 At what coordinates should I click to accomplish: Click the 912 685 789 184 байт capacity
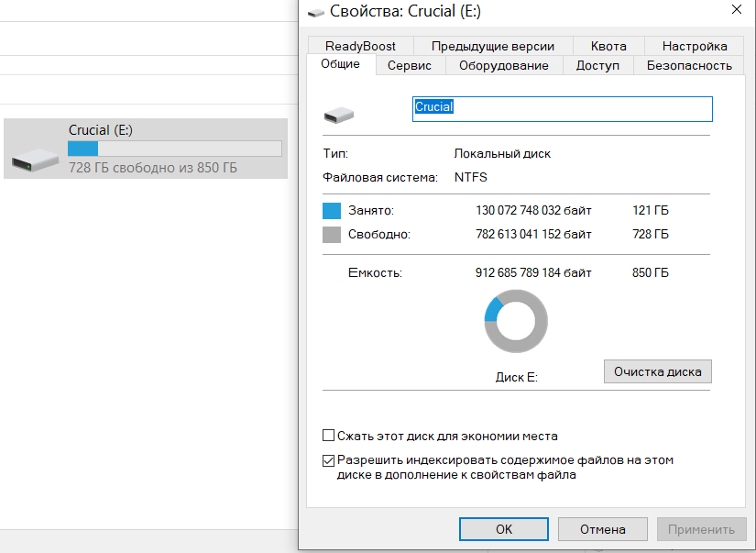tap(533, 272)
